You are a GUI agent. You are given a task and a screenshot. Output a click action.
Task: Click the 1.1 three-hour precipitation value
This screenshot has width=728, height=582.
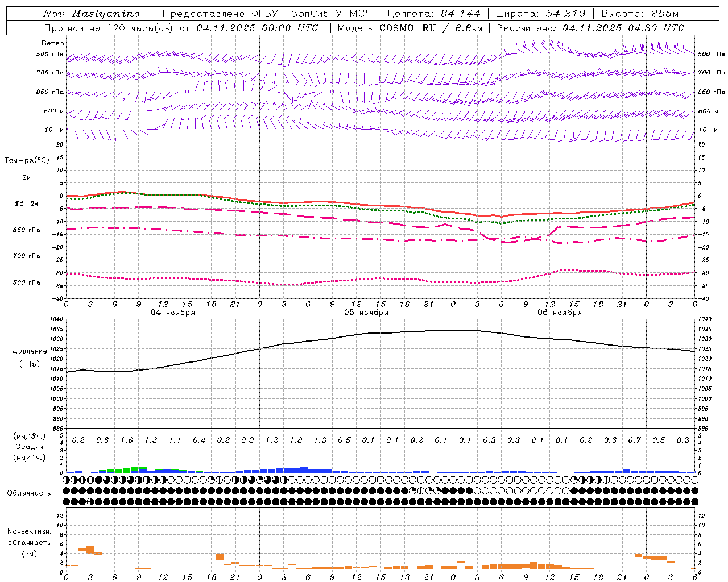tap(175, 440)
